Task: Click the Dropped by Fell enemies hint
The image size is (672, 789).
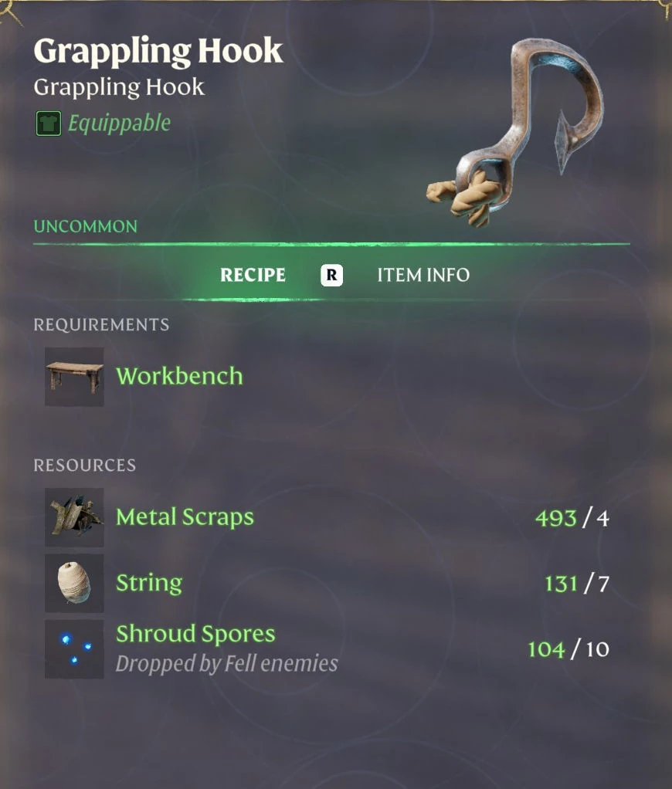Action: [226, 664]
